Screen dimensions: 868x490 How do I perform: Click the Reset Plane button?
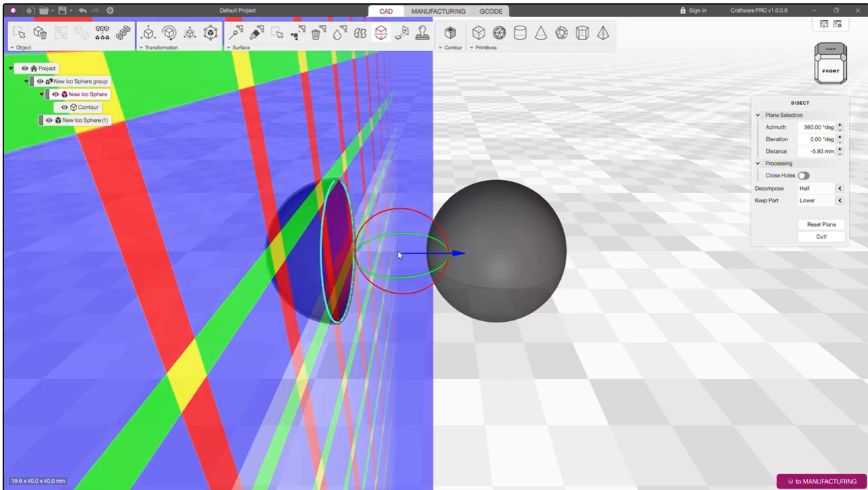click(821, 224)
